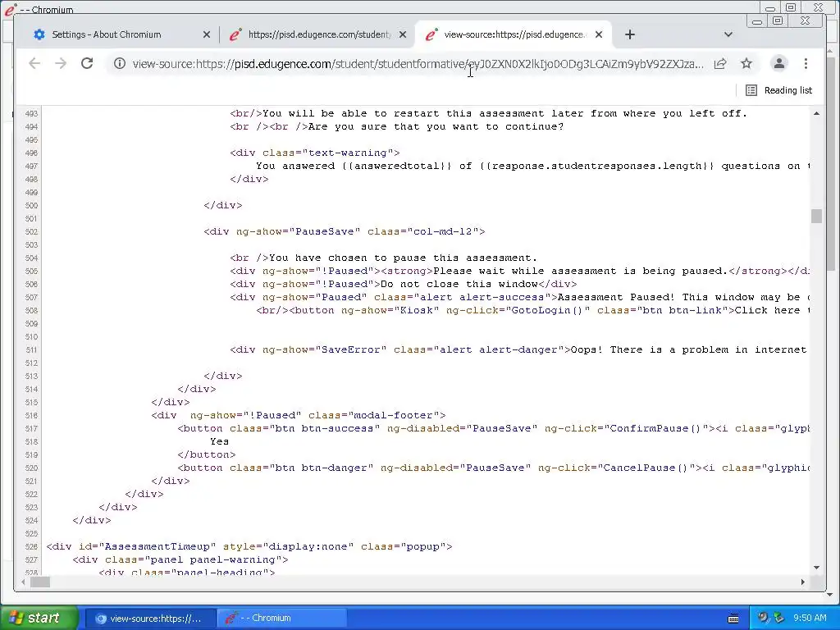Open Chromium three-dot menu
Image resolution: width=840 pixels, height=630 pixels.
coord(806,64)
